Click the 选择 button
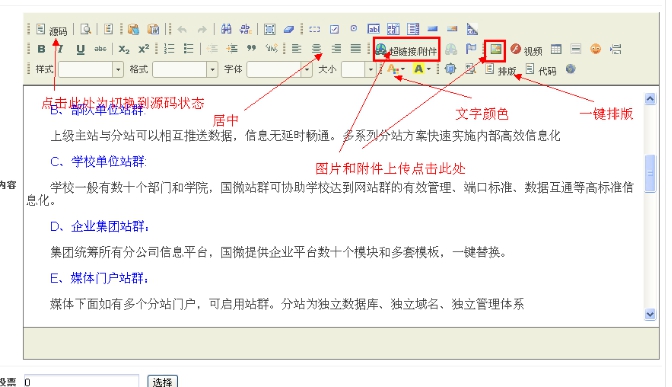Screen dimensions: 672x387 pyautogui.click(x=162, y=381)
